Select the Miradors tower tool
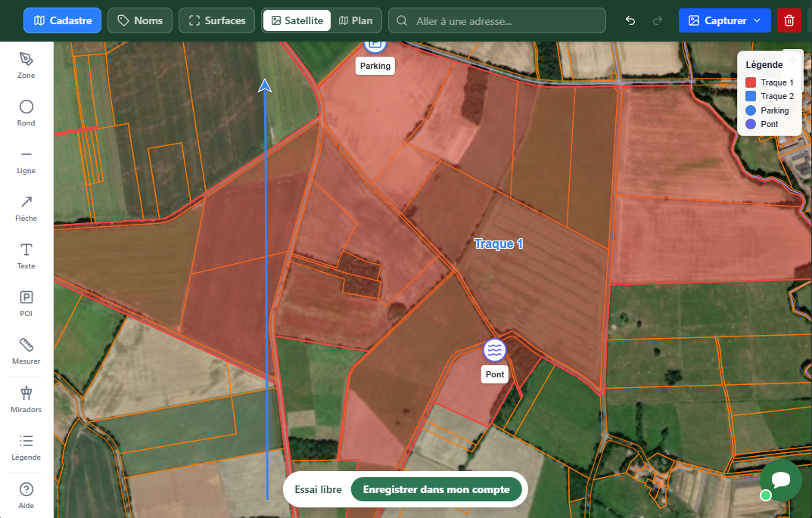The height and width of the screenshot is (518, 812). (x=26, y=399)
